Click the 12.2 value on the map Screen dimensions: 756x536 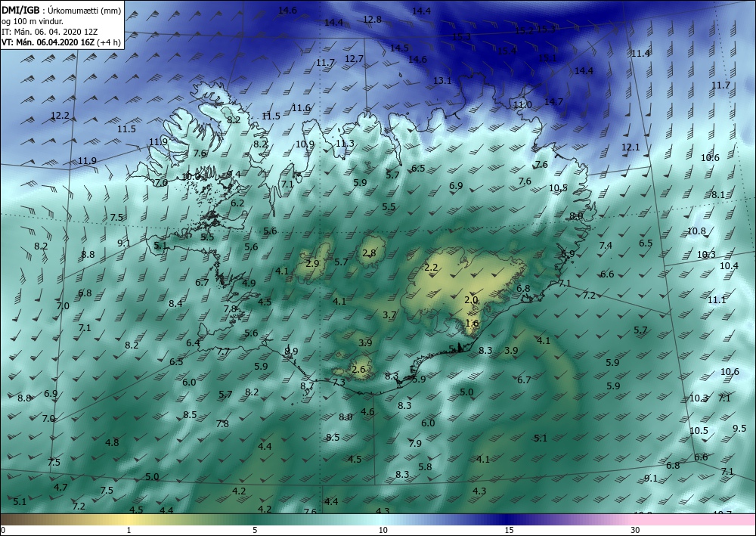click(x=60, y=116)
